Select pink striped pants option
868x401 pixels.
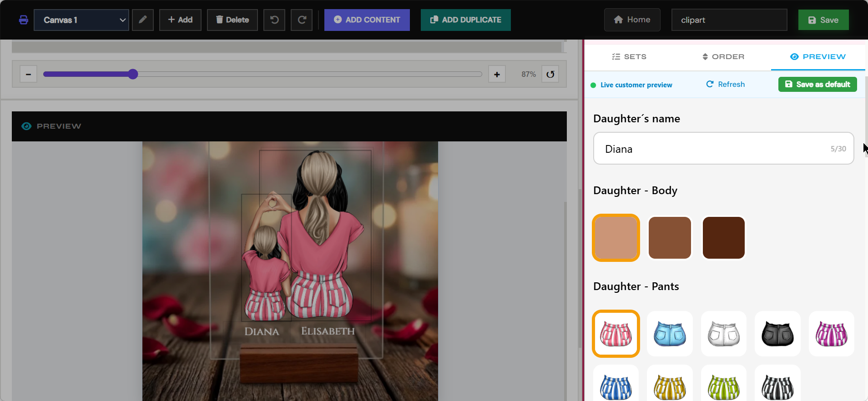(x=616, y=334)
